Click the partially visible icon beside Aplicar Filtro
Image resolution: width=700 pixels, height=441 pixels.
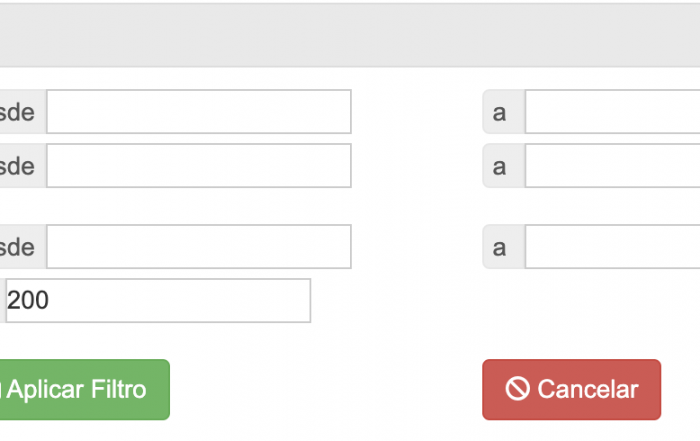pos(1,389)
